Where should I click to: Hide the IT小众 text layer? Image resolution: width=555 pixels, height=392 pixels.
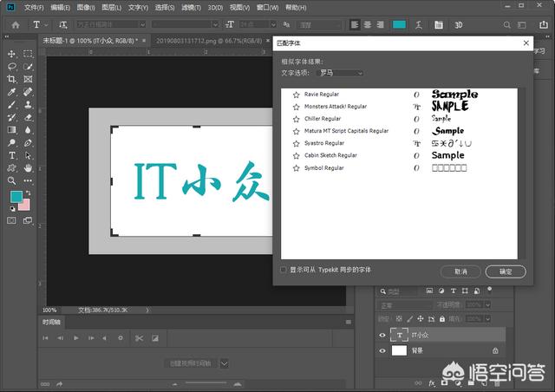coord(382,335)
